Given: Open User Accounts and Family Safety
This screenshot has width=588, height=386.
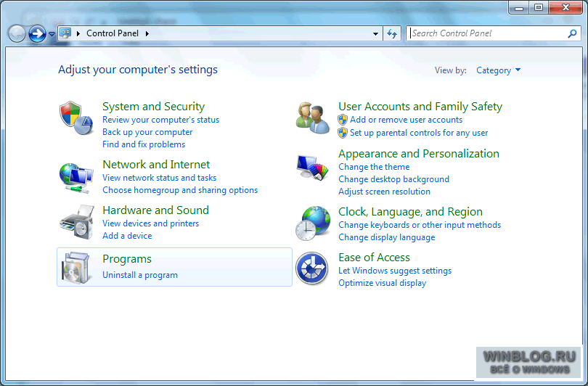Looking at the screenshot, I should (420, 107).
